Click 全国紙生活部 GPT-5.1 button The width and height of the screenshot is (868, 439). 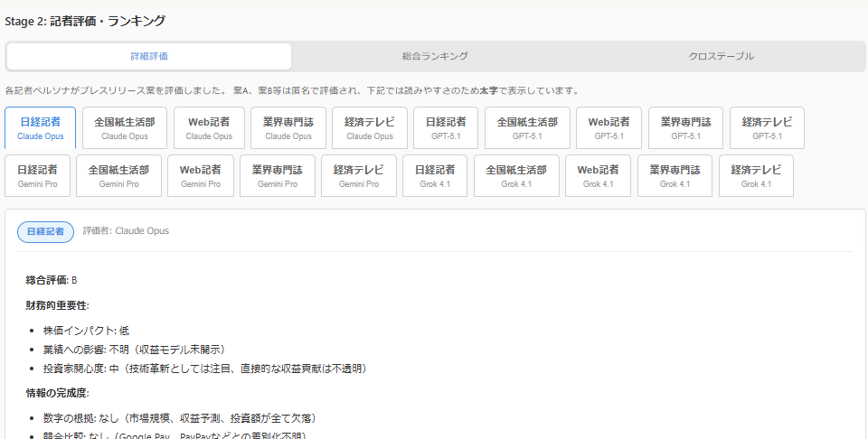point(527,128)
